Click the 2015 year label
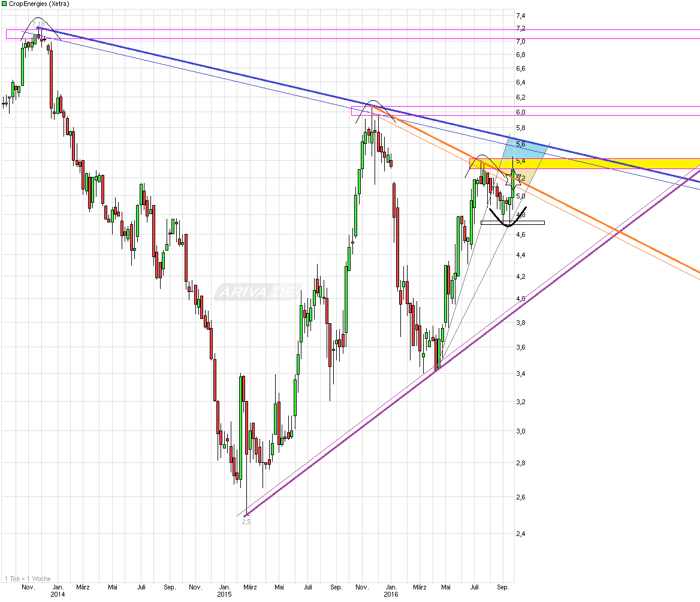The width and height of the screenshot is (700, 602). [x=225, y=595]
